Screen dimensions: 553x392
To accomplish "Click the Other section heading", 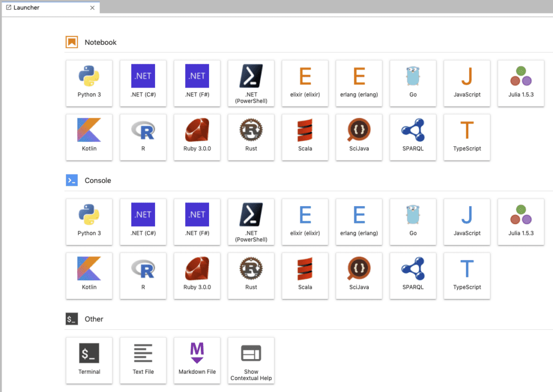I will click(94, 319).
